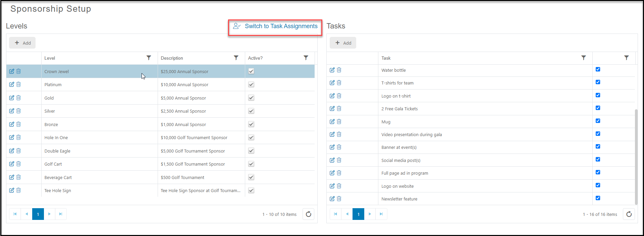Filter the Description column
This screenshot has width=644, height=236.
(236, 58)
